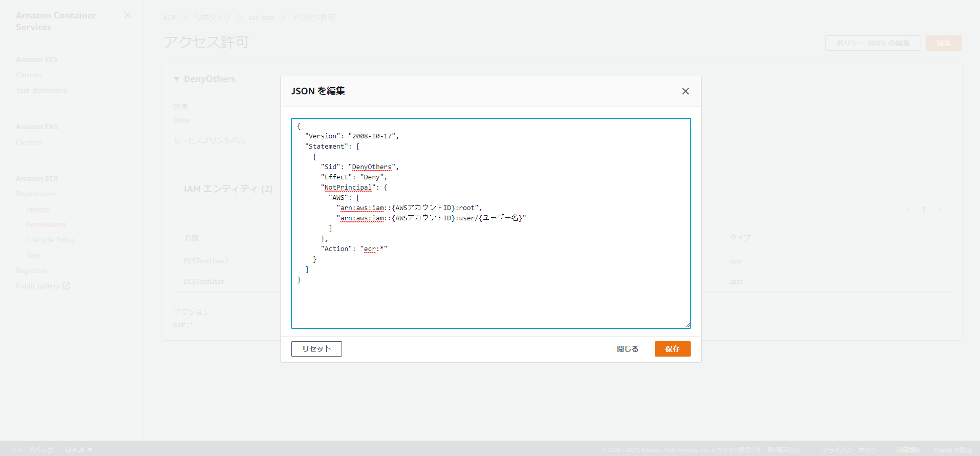
Task: Click the 名前 column header
Action: 191,238
